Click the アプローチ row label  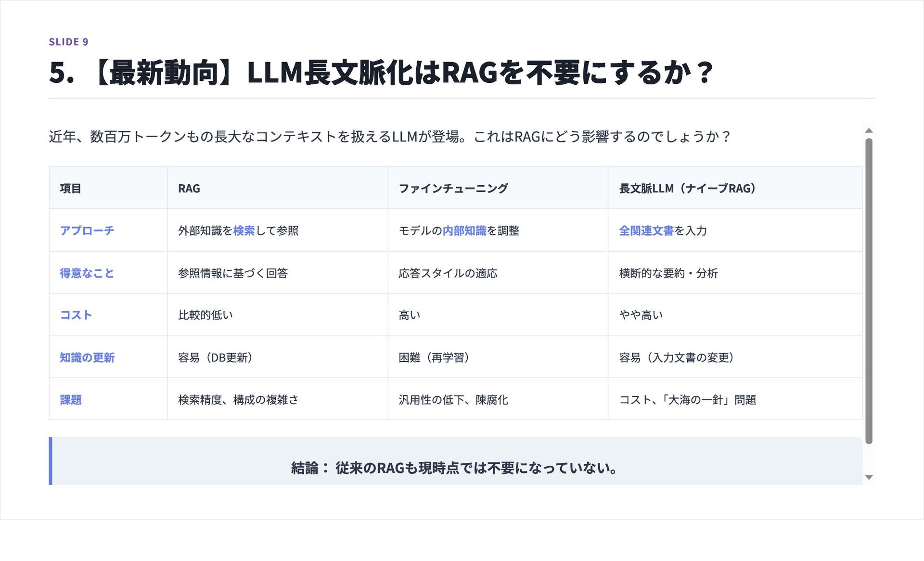coord(87,230)
